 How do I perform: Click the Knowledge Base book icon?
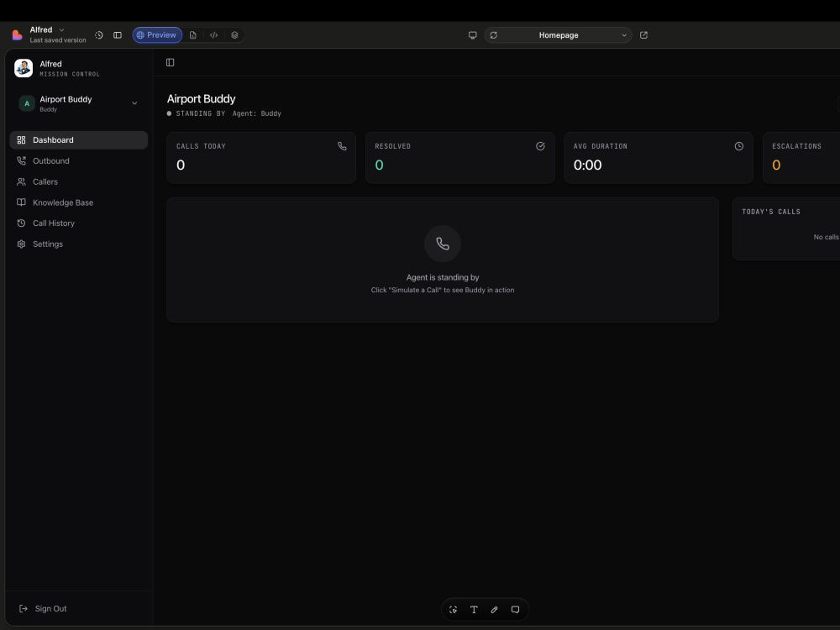(22, 202)
